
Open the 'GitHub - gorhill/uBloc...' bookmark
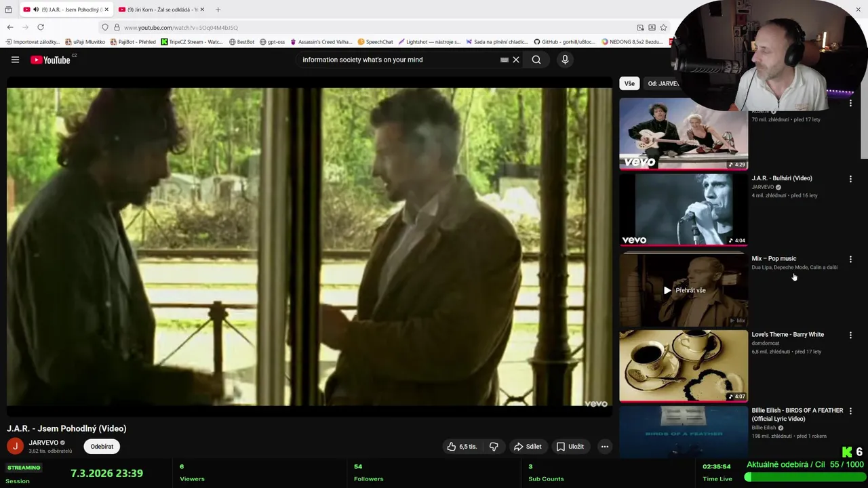(565, 42)
